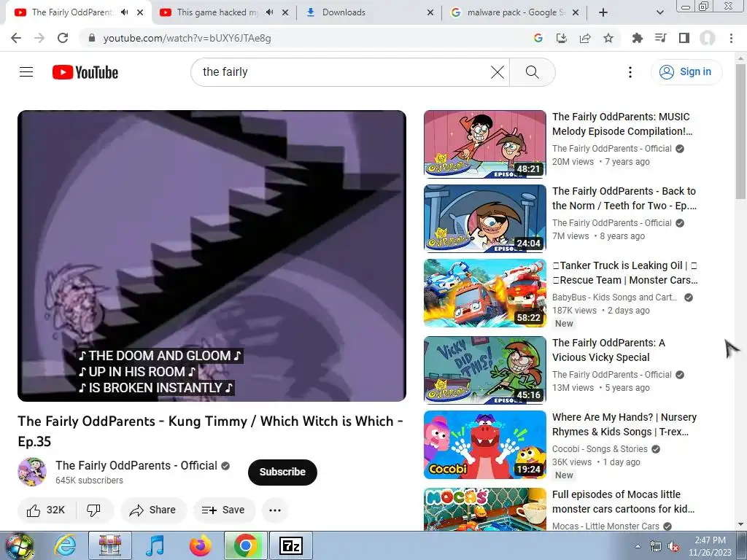The width and height of the screenshot is (747, 560).
Task: Click the muted volume tray icon
Action: pyautogui.click(x=673, y=547)
